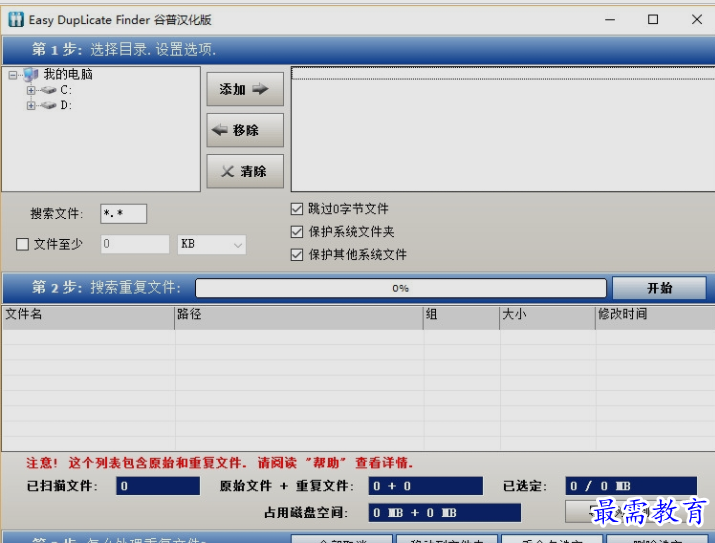Click the D: drive icon

(48, 106)
